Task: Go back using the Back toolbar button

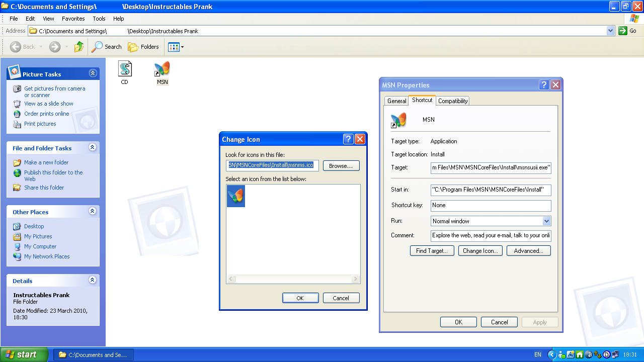Action: pyautogui.click(x=23, y=47)
